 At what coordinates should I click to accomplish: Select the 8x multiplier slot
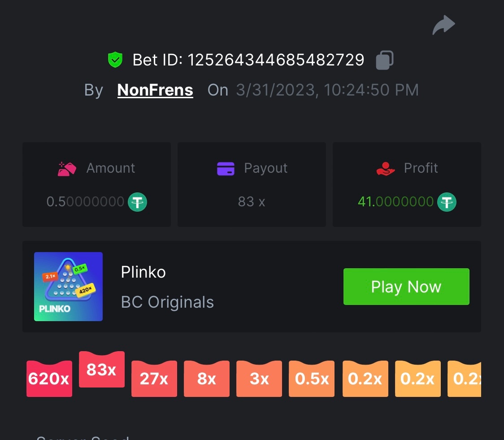tap(207, 379)
